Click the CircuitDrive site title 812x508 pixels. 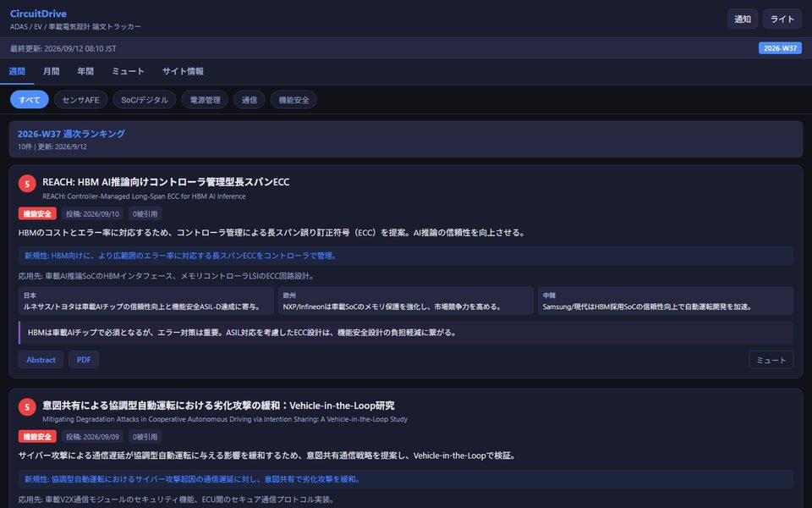[x=38, y=14]
